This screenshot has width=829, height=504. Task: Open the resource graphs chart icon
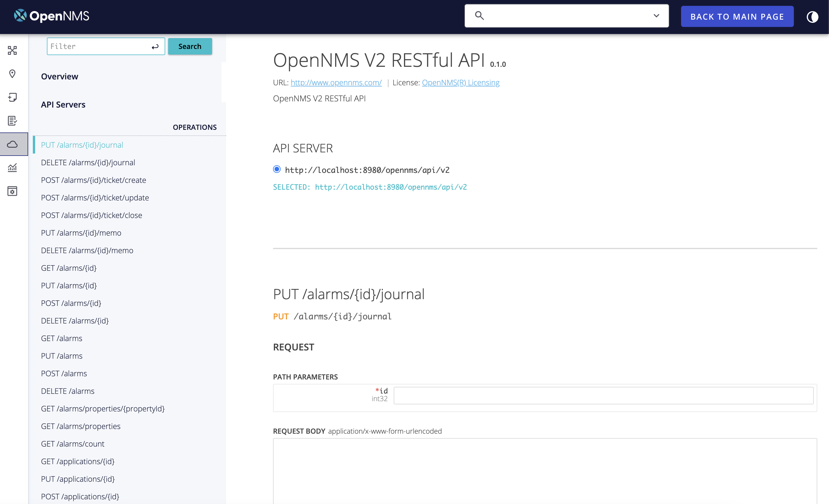pyautogui.click(x=13, y=168)
